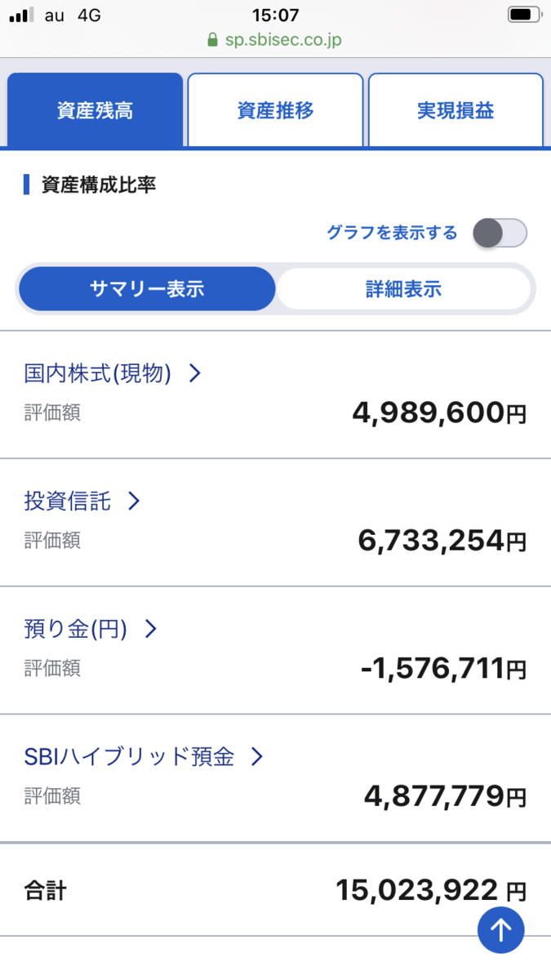Screen dimensions: 551x980
Task: Expand the 国内株式(現物) chevron
Action: tap(195, 373)
